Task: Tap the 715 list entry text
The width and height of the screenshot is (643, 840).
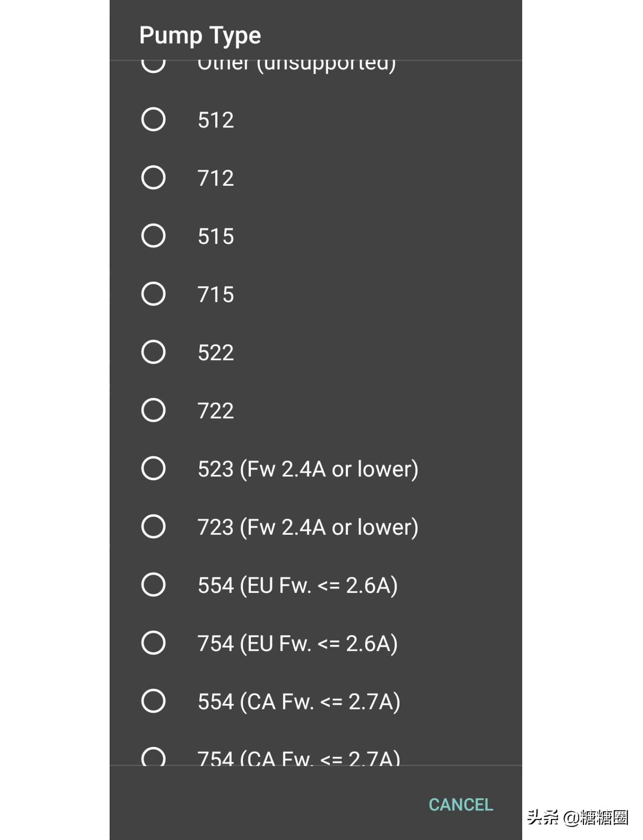Action: tap(216, 295)
